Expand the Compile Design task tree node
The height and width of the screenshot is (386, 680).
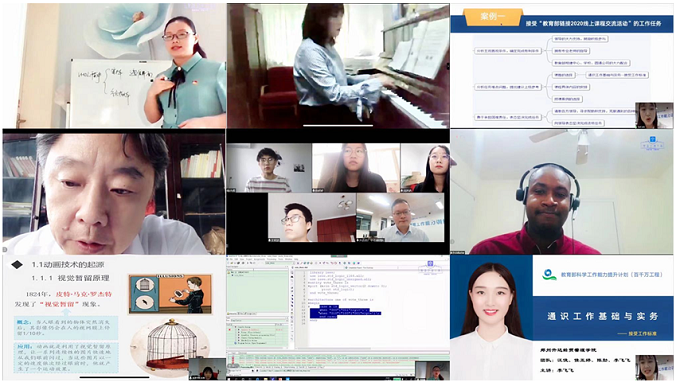click(x=235, y=327)
